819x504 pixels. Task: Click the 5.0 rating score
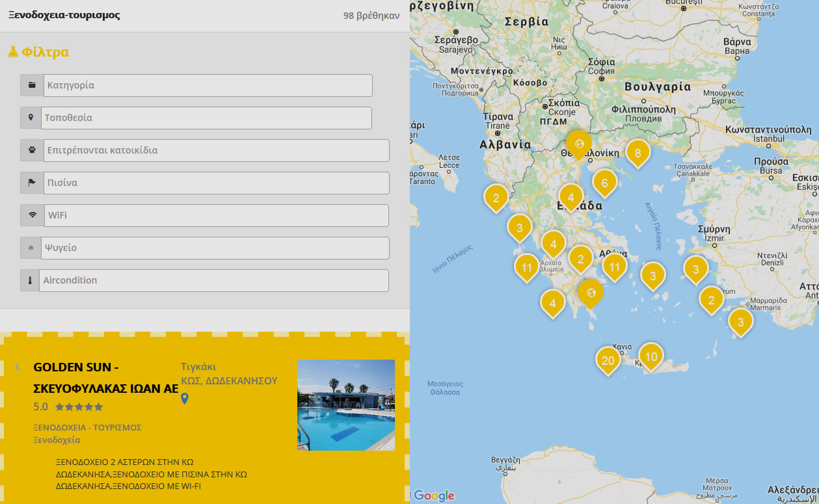(40, 407)
